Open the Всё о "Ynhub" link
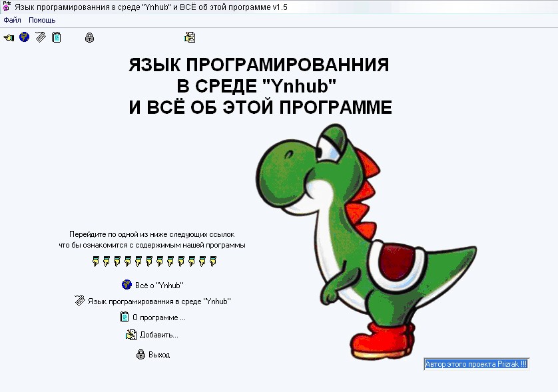This screenshot has width=558, height=392. pyautogui.click(x=159, y=286)
